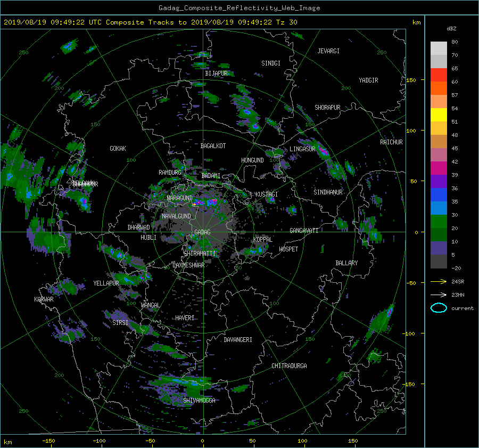Screen dimensions: 479x448
Task: Click the NAVALGUND city label
Action: 176,216
